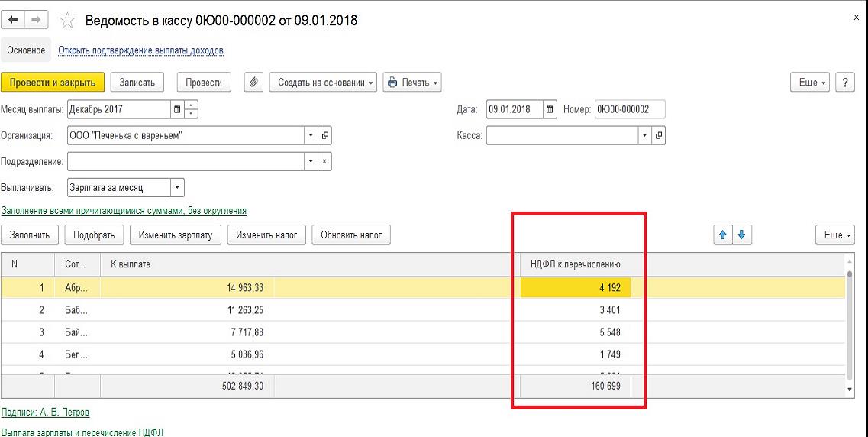
Task: Open Выплата зарплаты и перечисление НДФЛ link
Action: point(82,432)
